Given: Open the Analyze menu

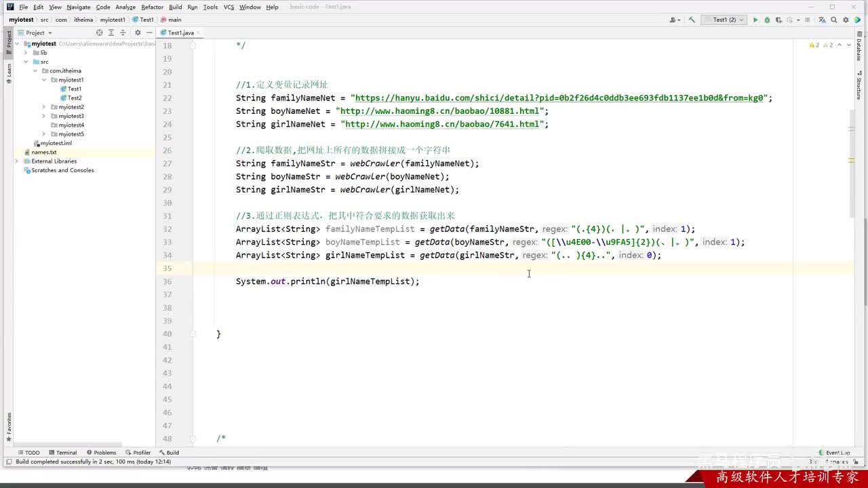Looking at the screenshot, I should coord(125,7).
